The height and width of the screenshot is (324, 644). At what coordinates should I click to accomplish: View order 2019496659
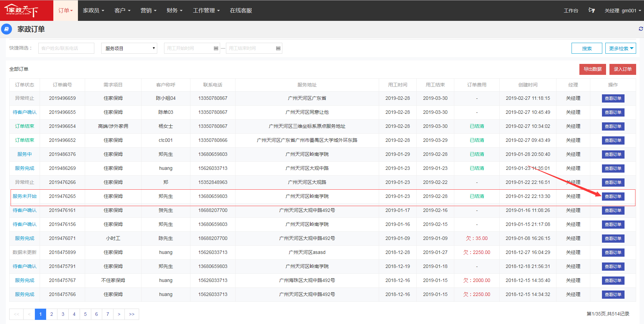[613, 98]
